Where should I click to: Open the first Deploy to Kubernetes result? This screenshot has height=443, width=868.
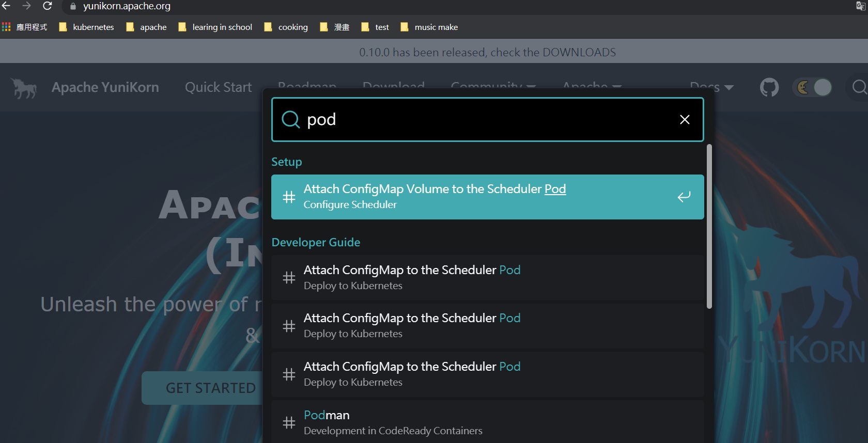[487, 277]
